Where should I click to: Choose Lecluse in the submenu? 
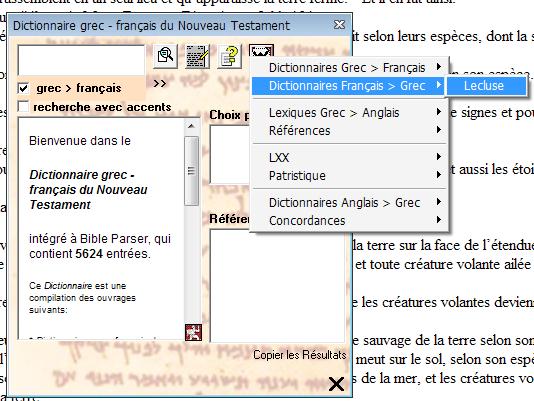pyautogui.click(x=486, y=86)
